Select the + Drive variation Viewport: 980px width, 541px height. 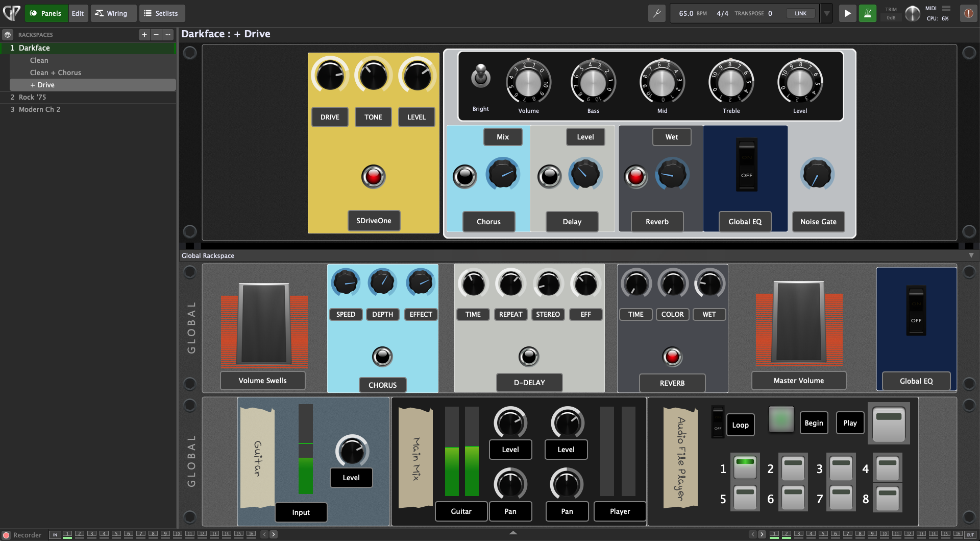click(x=93, y=85)
